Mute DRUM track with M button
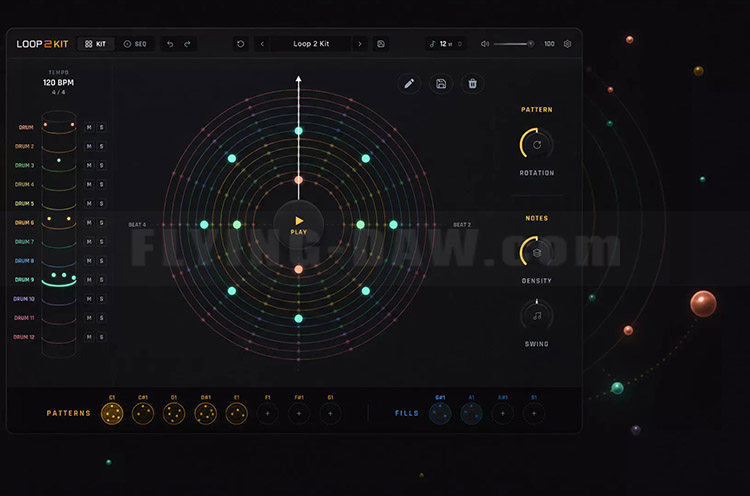Image resolution: width=750 pixels, height=496 pixels. point(89,127)
